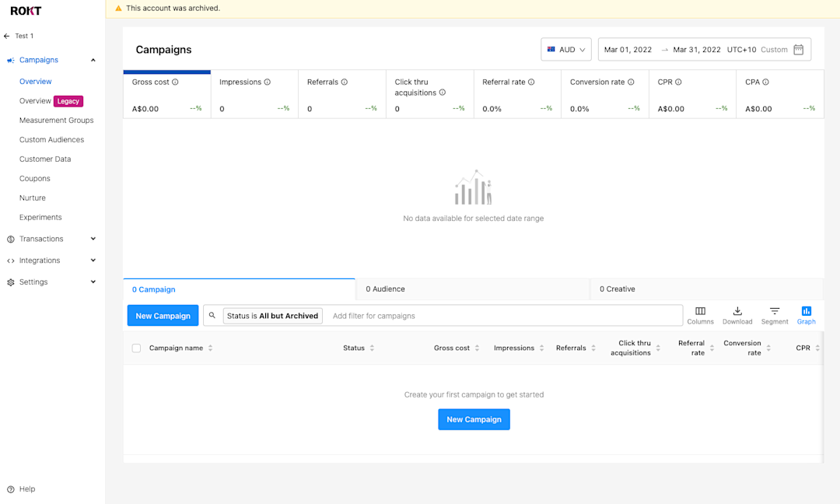840x504 pixels.
Task: Select the CPA metric card
Action: [x=780, y=95]
